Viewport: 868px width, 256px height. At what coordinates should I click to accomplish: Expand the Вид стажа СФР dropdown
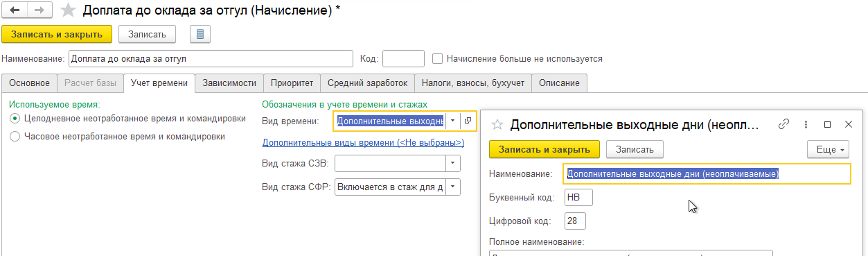(x=453, y=187)
